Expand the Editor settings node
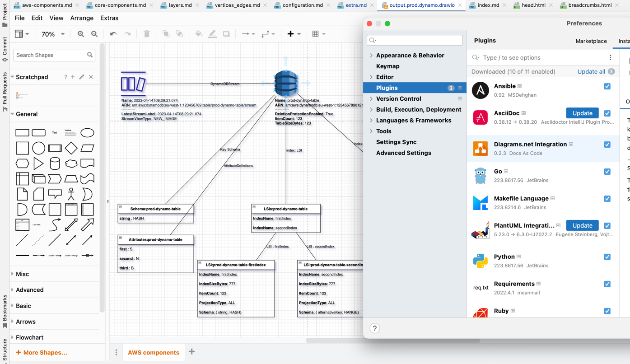Image resolution: width=630 pixels, height=364 pixels. click(371, 77)
